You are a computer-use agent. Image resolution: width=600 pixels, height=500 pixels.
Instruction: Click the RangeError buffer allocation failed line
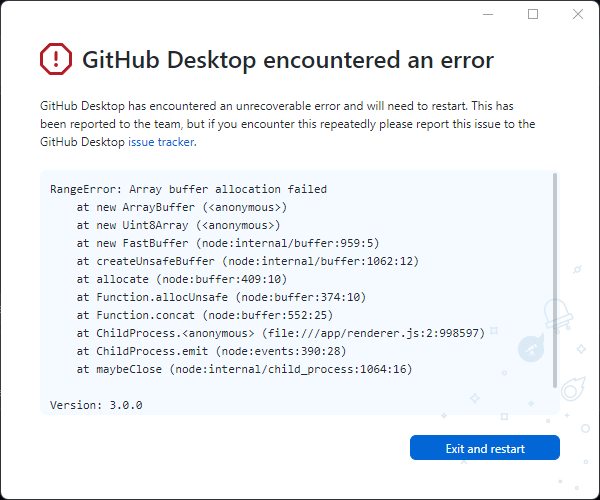[188, 189]
